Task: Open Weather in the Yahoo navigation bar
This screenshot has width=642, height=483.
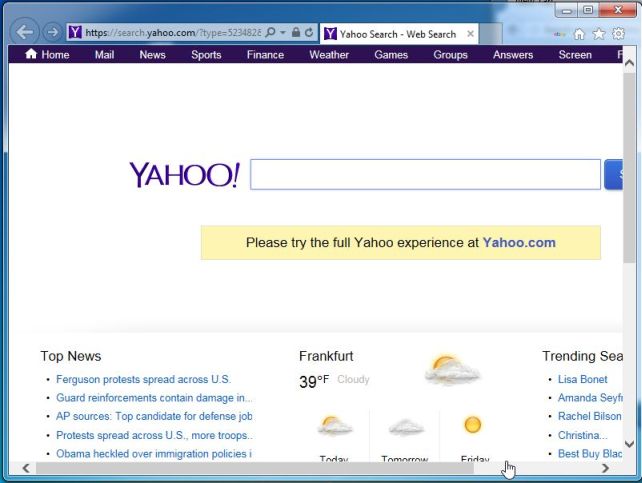Action: pyautogui.click(x=329, y=55)
